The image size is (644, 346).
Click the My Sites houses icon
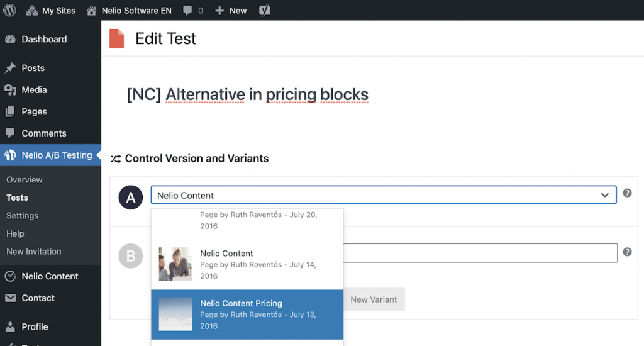[x=31, y=10]
